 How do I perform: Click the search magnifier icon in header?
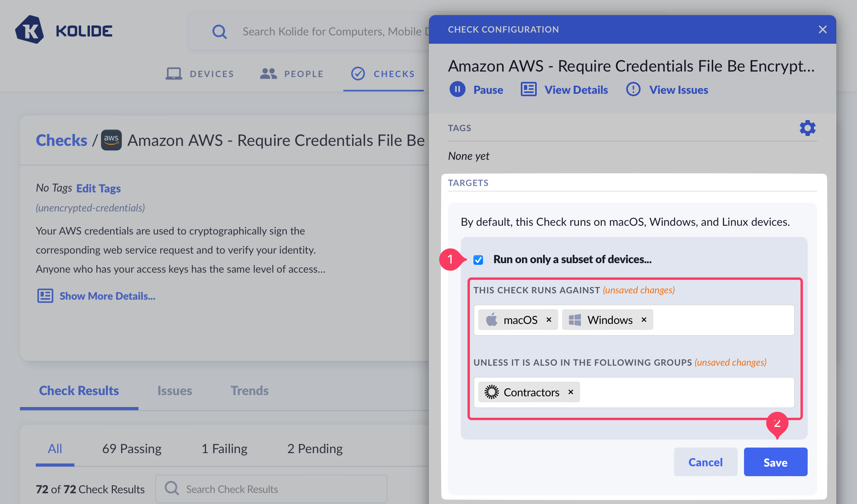[x=219, y=31]
